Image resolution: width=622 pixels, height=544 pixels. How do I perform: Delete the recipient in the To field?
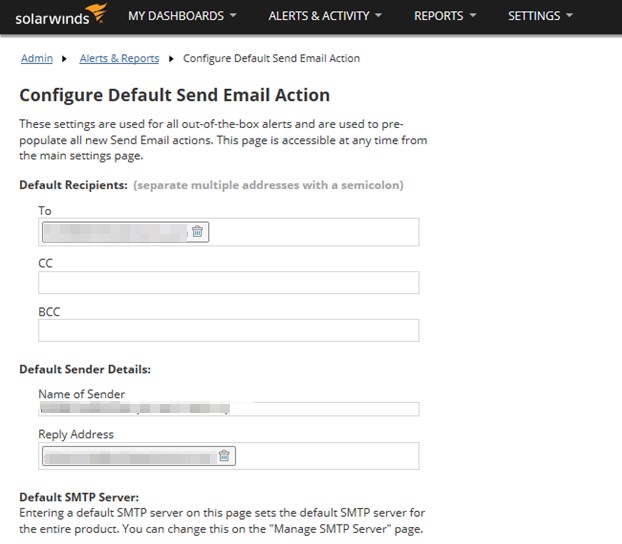(x=198, y=232)
